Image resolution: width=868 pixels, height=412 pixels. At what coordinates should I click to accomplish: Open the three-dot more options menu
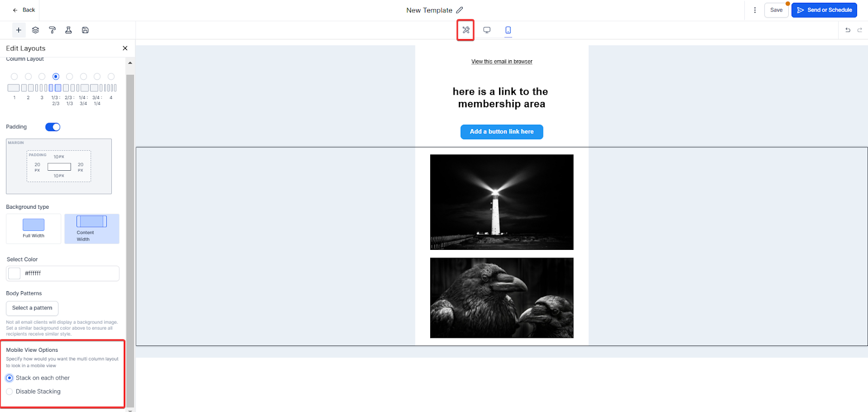pos(755,10)
